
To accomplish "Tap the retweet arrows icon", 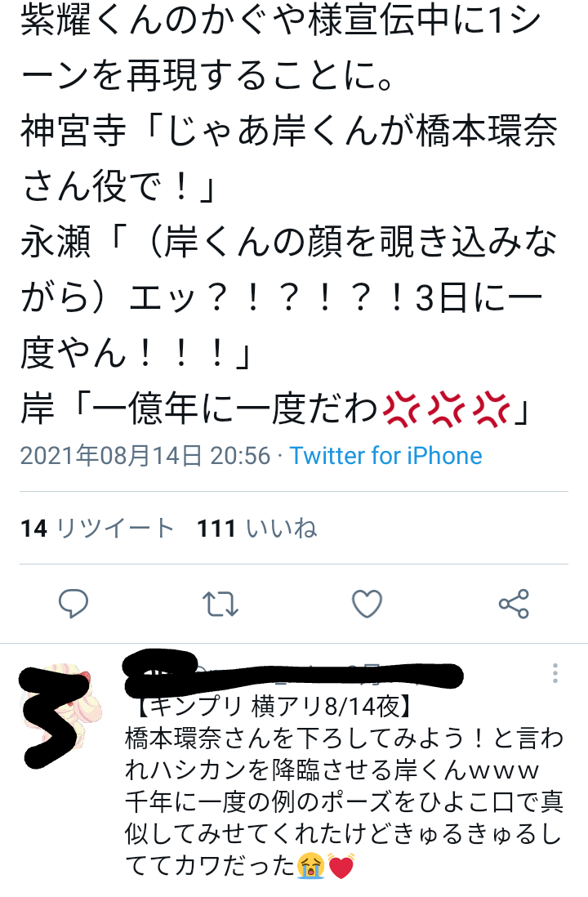I will click(x=220, y=604).
